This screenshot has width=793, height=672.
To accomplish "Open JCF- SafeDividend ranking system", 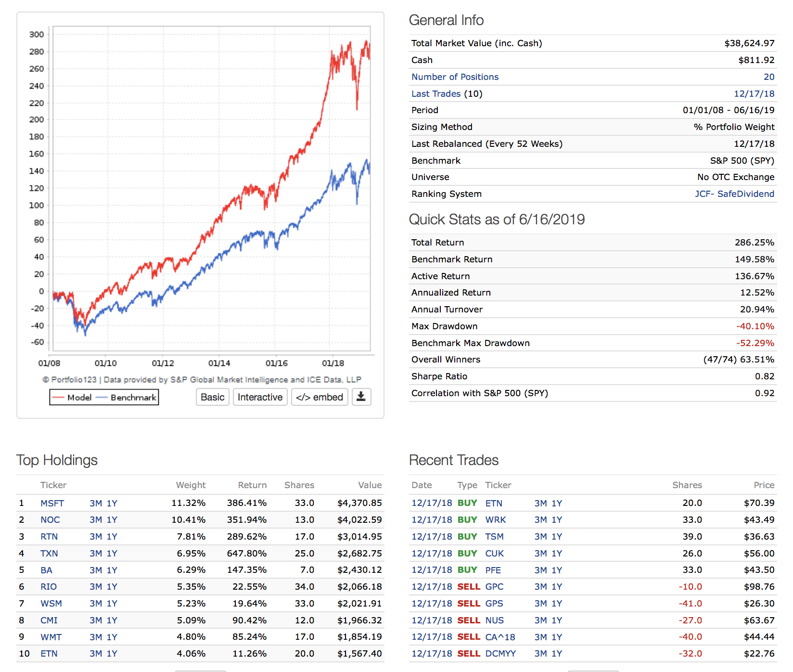I will click(x=734, y=194).
